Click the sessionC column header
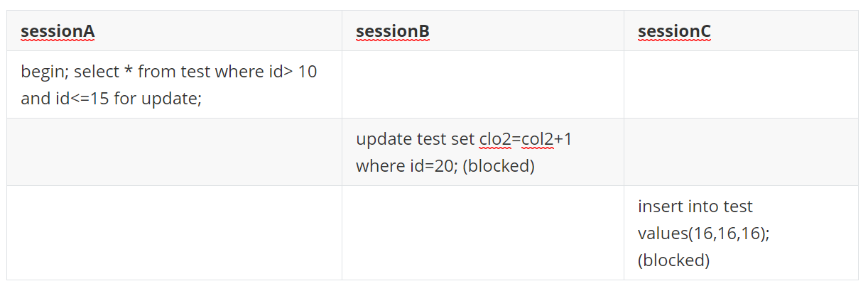This screenshot has width=868, height=286. (674, 31)
